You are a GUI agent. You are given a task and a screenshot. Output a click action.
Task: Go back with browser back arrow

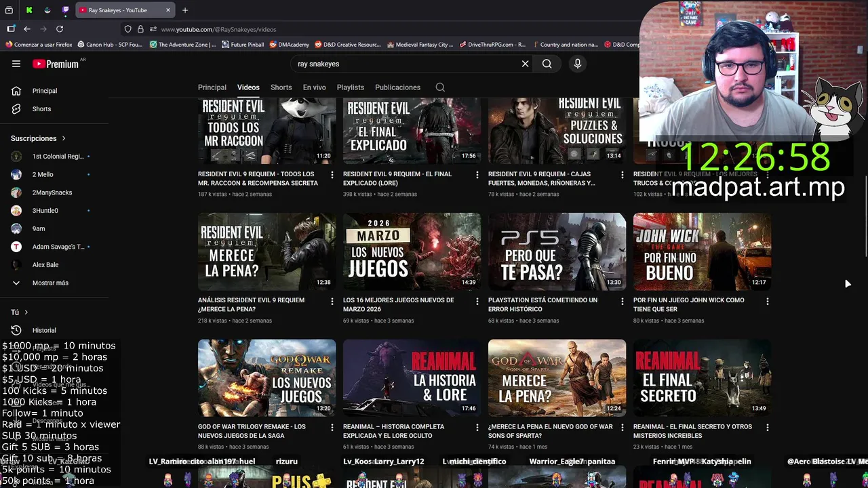[x=27, y=29]
